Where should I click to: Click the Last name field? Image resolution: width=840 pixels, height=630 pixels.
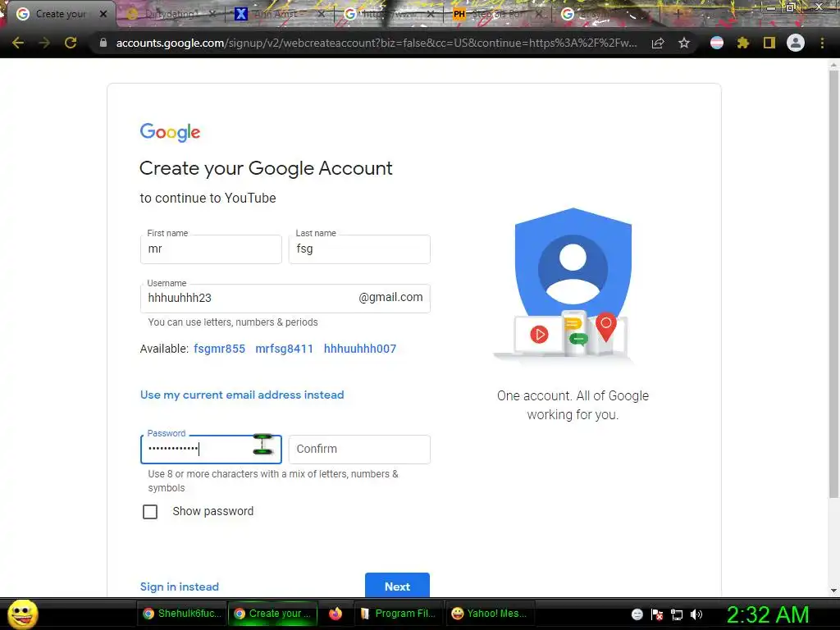pos(359,249)
